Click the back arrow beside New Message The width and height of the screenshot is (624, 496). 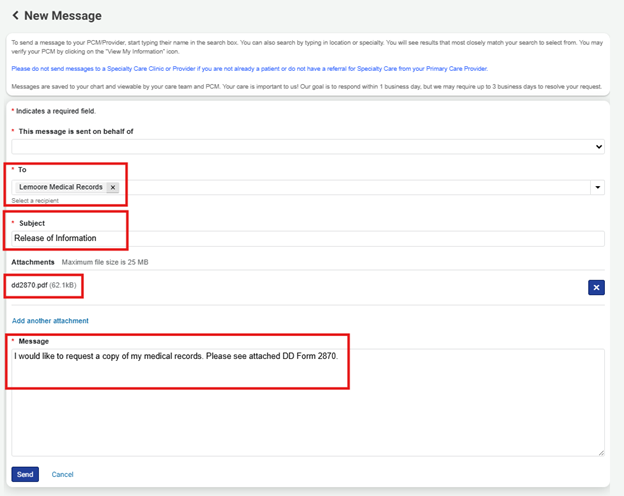pyautogui.click(x=14, y=16)
